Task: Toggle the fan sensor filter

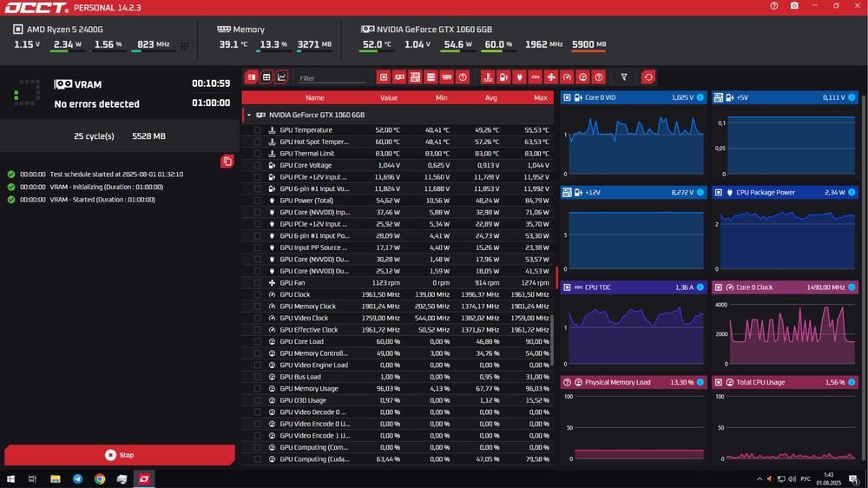Action: [x=551, y=77]
